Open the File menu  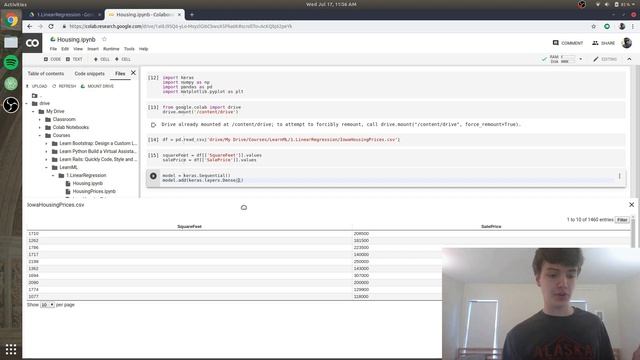[53, 49]
